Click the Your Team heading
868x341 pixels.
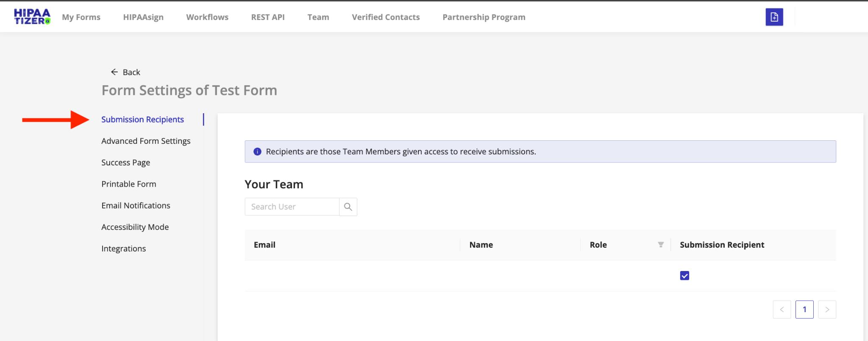click(274, 184)
